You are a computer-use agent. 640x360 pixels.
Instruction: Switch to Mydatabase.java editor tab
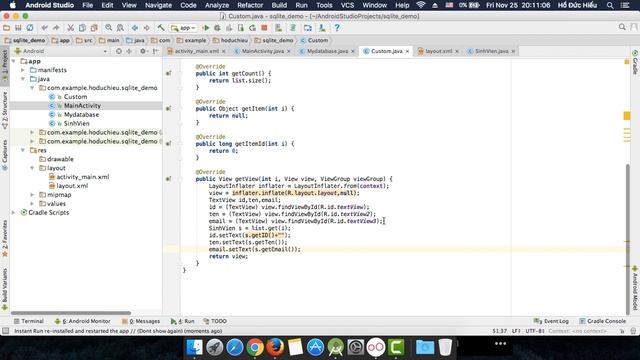[327, 51]
